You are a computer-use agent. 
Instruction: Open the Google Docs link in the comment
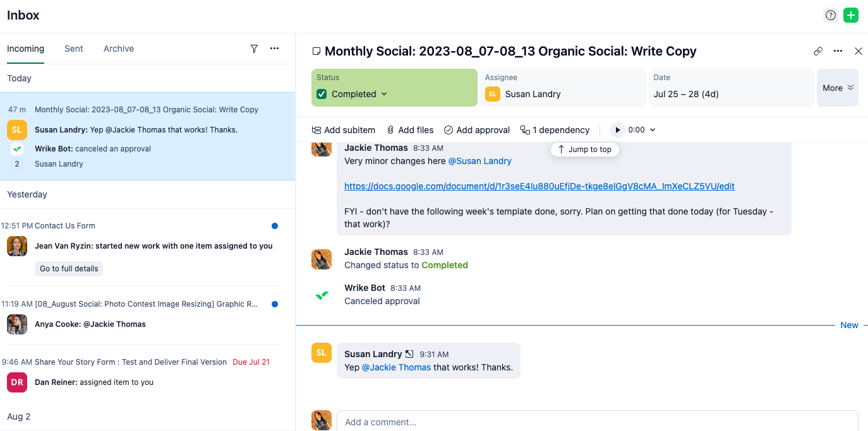pos(539,186)
